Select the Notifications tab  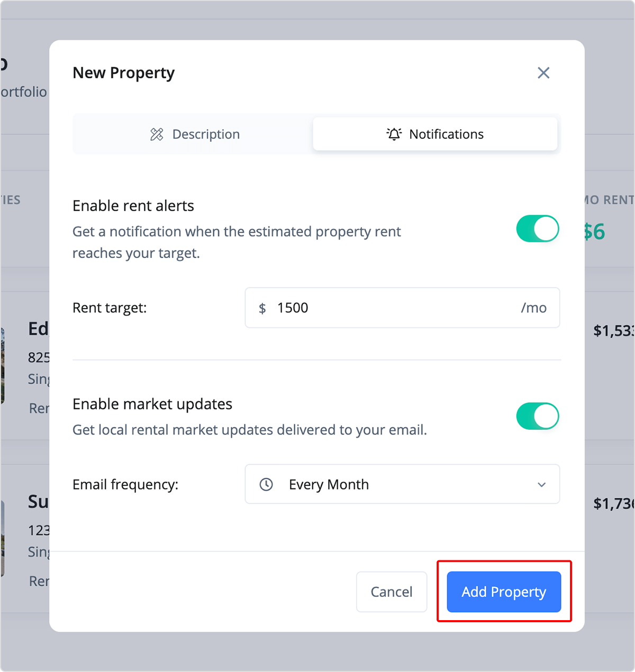click(x=435, y=134)
